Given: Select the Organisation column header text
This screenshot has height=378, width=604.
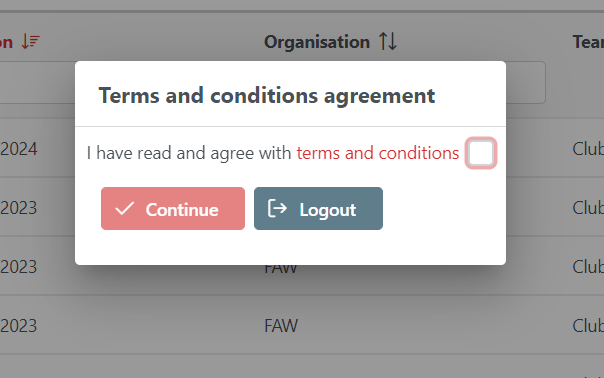Looking at the screenshot, I should [317, 42].
